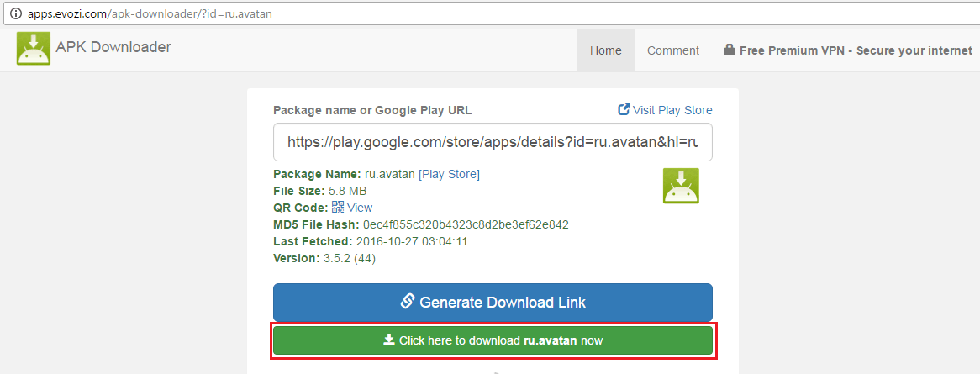The width and height of the screenshot is (980, 374).
Task: Click here to download ru.avatan now
Action: coord(493,340)
